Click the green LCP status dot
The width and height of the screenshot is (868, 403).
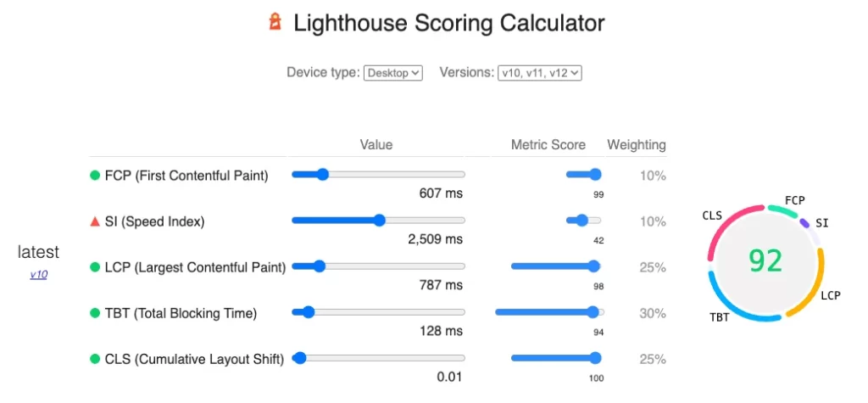(x=95, y=268)
